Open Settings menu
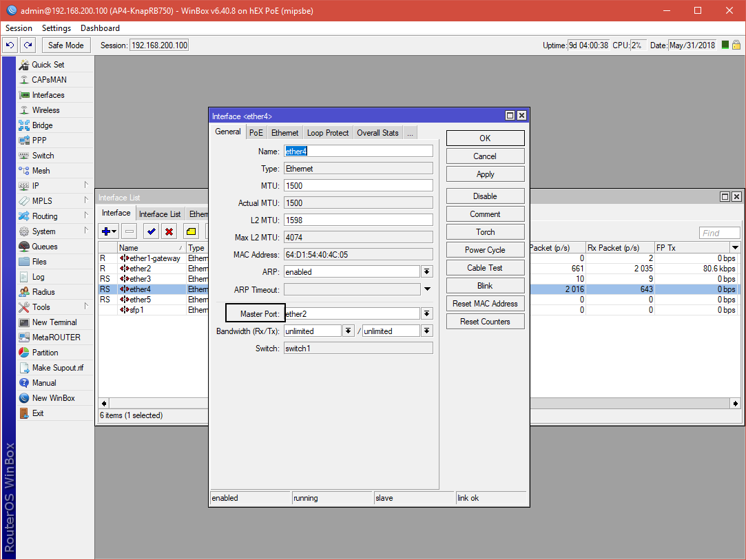 [56, 28]
